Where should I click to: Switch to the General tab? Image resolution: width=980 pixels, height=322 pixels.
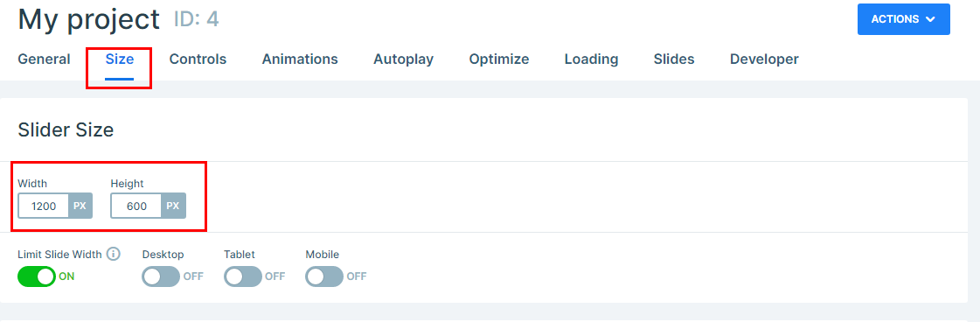click(44, 59)
